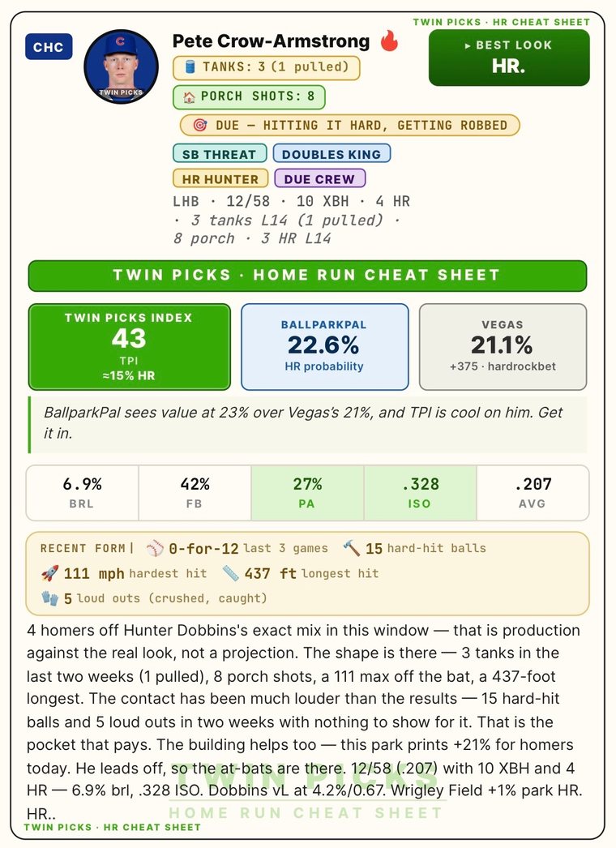The height and width of the screenshot is (848, 616).
Task: Click the glove icon by loud outs
Action: tap(49, 598)
